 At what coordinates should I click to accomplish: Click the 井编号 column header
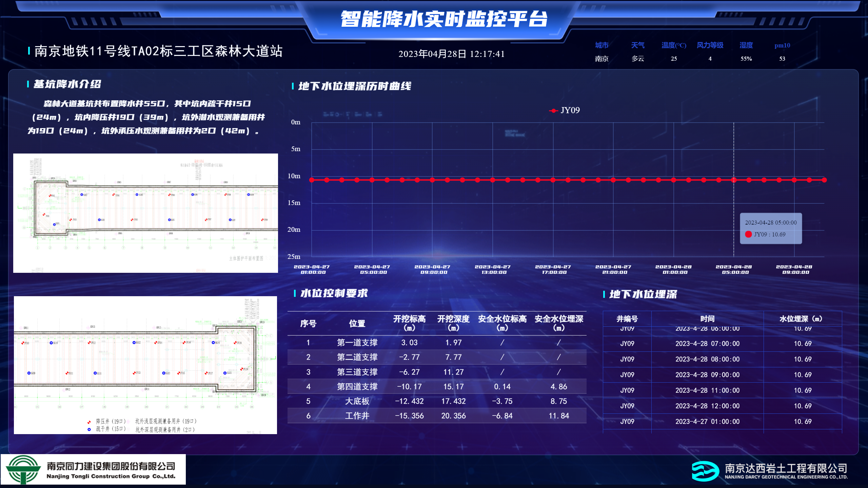point(627,319)
